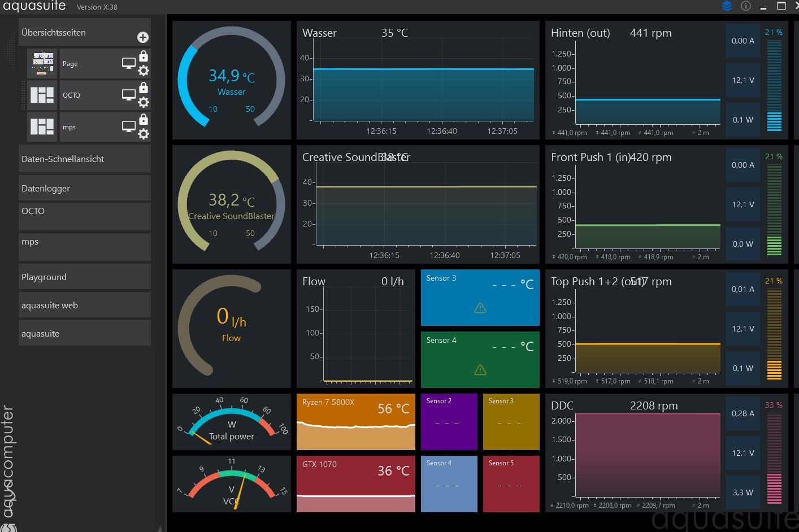799x532 pixels.
Task: Add a new overview page with plus icon
Action: point(143,37)
